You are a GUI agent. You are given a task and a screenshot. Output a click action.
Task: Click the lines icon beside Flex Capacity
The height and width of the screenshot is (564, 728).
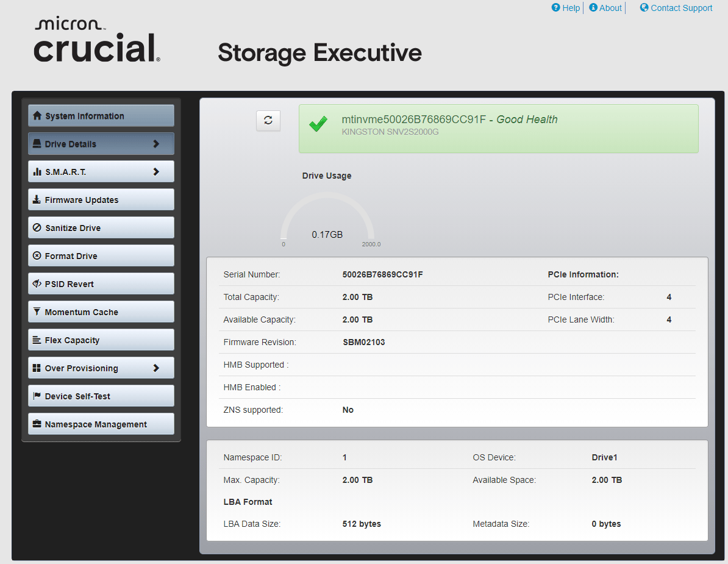point(37,340)
